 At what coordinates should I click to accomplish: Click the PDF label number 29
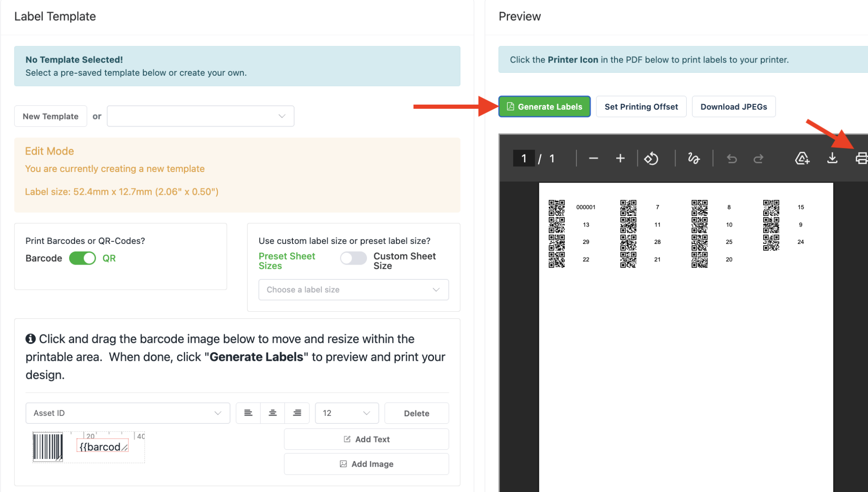(x=586, y=242)
